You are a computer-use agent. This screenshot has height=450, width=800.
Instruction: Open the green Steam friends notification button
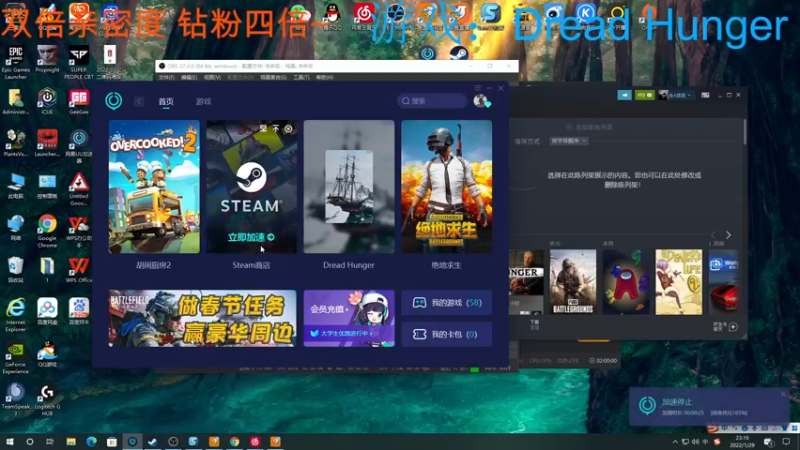point(644,95)
